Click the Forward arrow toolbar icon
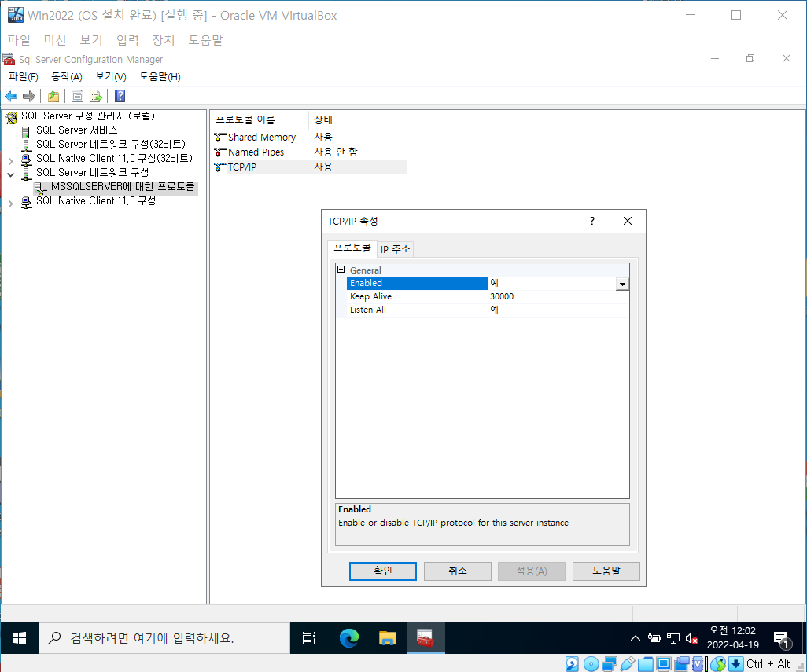 coord(29,96)
